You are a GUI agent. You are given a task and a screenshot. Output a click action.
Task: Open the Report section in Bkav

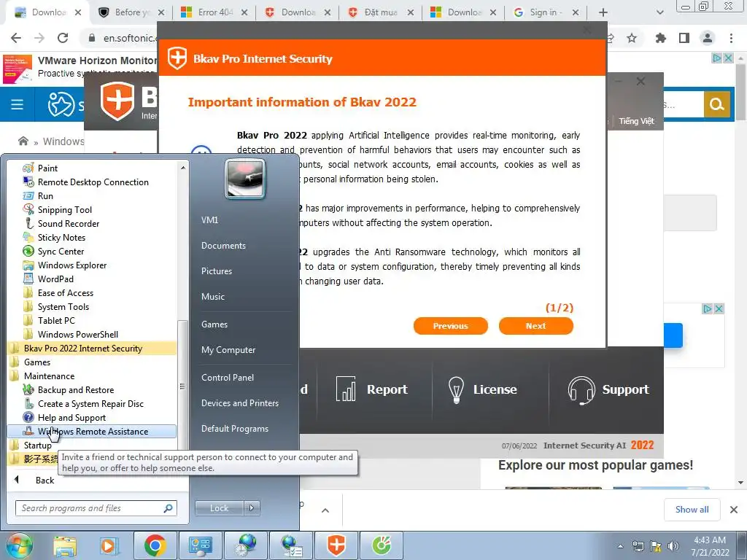(x=371, y=389)
